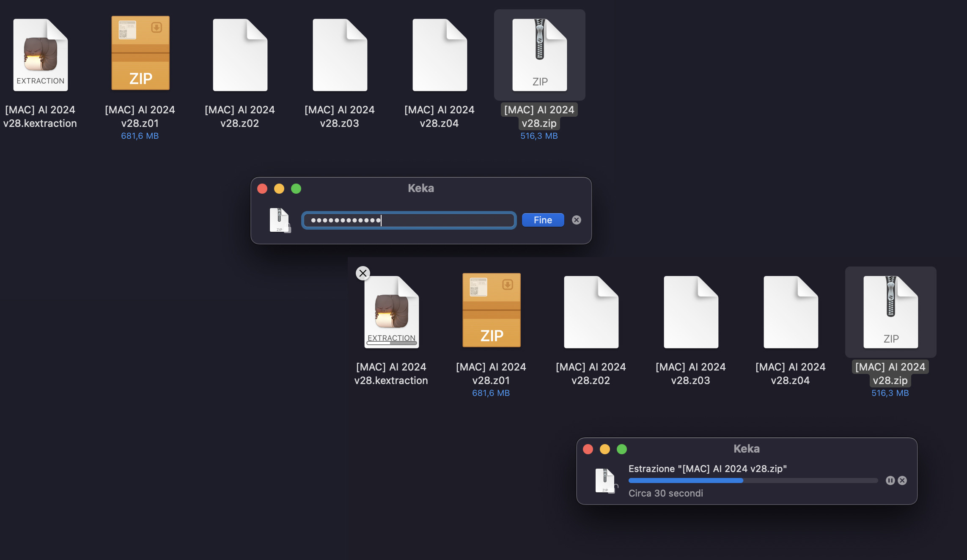Viewport: 967px width, 560px height.
Task: Click the upper-row '516,3 MB' size label
Action: pyautogui.click(x=539, y=136)
